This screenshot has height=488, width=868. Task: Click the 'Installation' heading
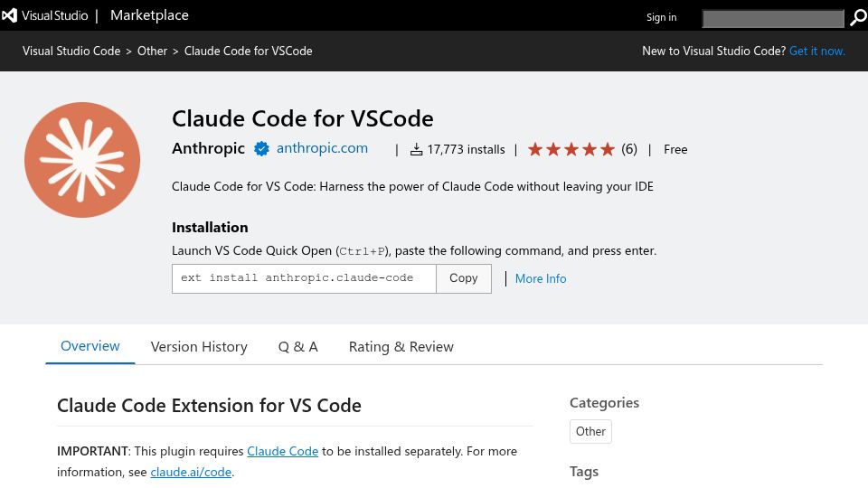(210, 228)
